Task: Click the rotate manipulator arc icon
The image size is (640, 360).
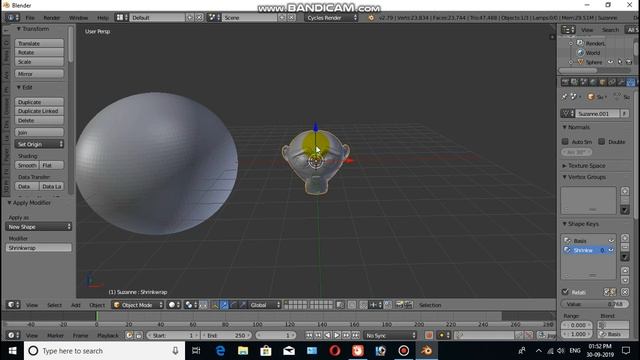Action: click(x=233, y=305)
